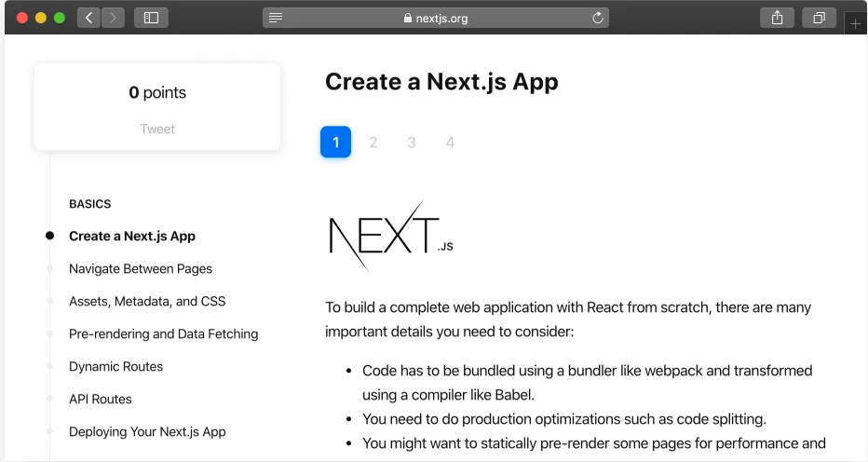Viewport: 868px width, 462px height.
Task: Open Reader view icon in address bar
Action: [x=276, y=18]
